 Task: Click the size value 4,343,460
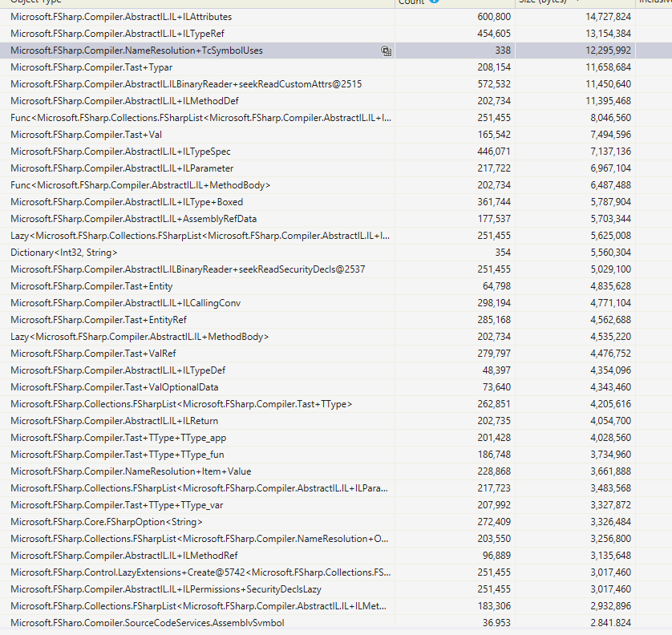point(611,387)
